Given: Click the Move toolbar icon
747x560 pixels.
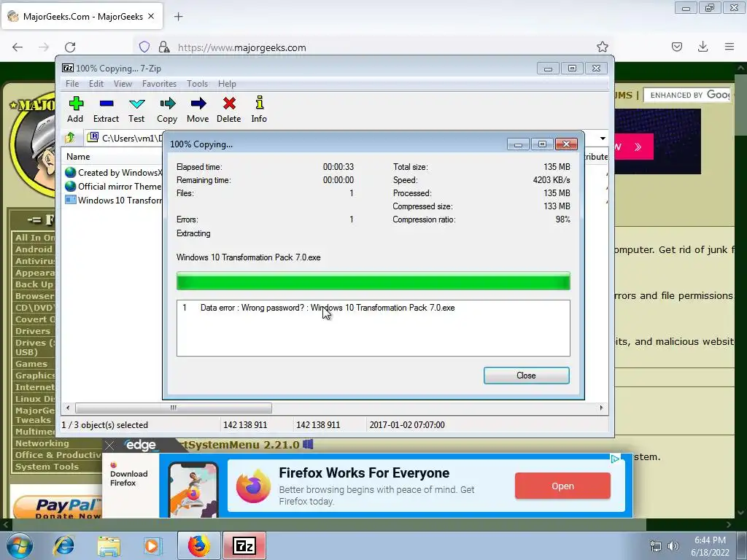Looking at the screenshot, I should [x=198, y=109].
